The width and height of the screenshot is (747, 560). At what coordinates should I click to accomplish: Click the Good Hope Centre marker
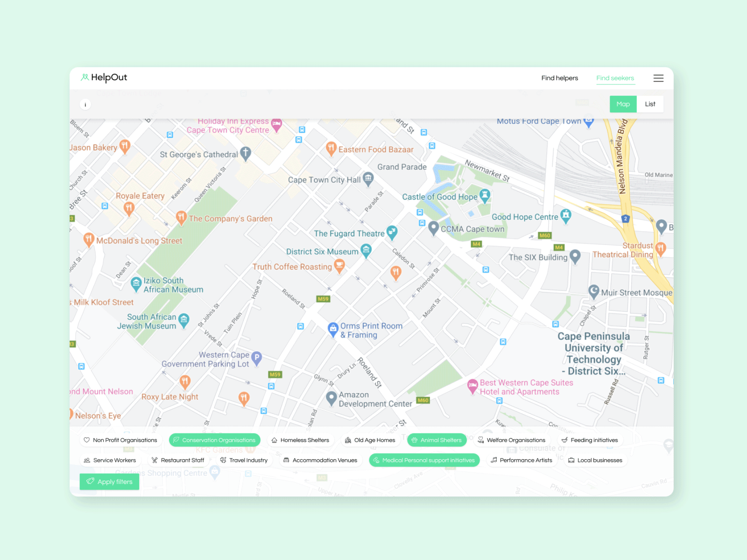point(566,216)
